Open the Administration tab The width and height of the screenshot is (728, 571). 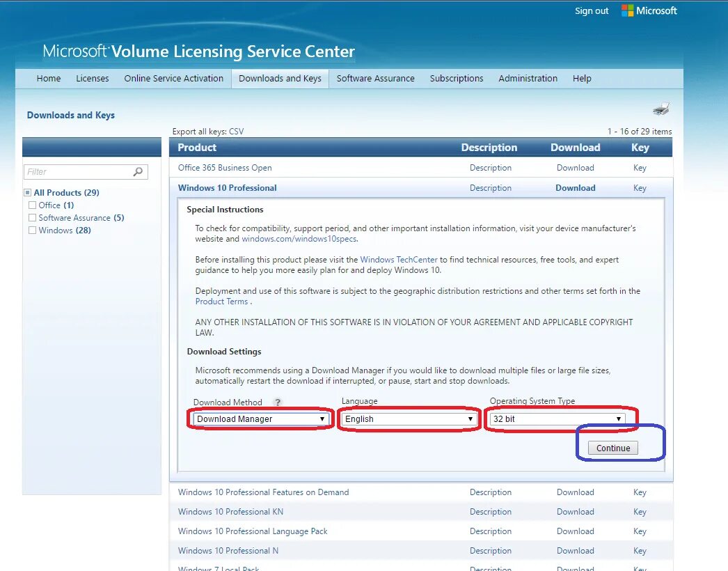pos(528,79)
